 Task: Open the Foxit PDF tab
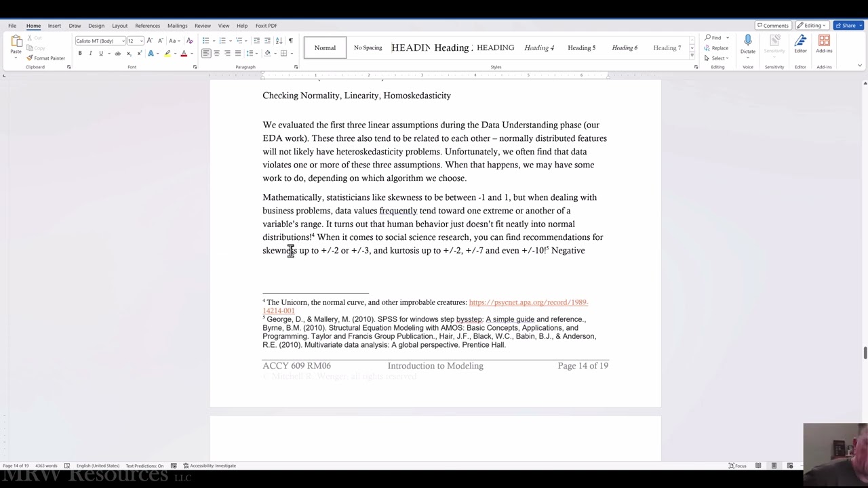pos(266,26)
